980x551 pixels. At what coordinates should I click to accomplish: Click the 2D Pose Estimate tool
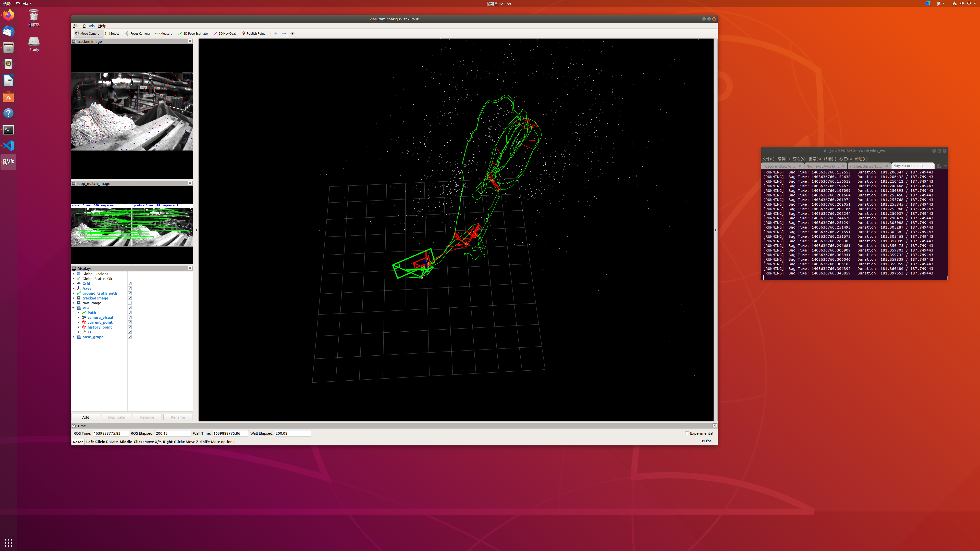pyautogui.click(x=193, y=33)
